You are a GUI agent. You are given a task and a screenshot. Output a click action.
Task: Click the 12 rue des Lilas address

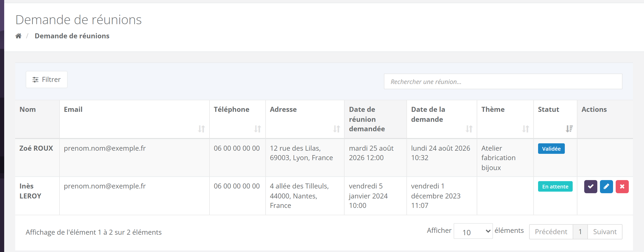[305, 158]
